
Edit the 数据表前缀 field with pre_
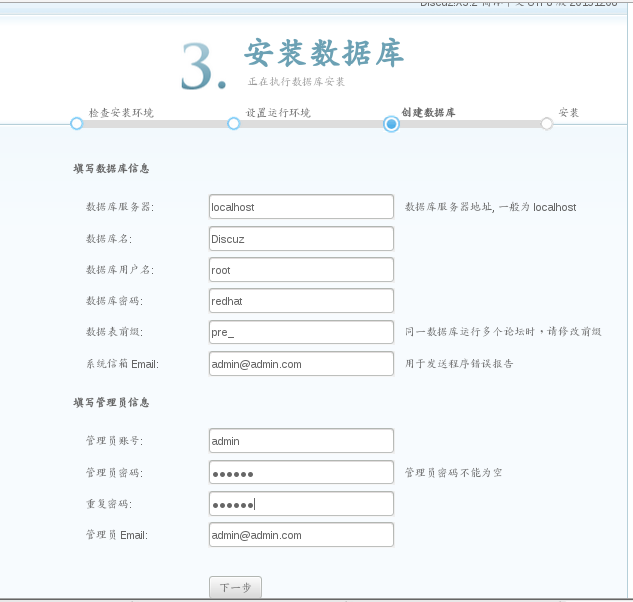(x=301, y=332)
